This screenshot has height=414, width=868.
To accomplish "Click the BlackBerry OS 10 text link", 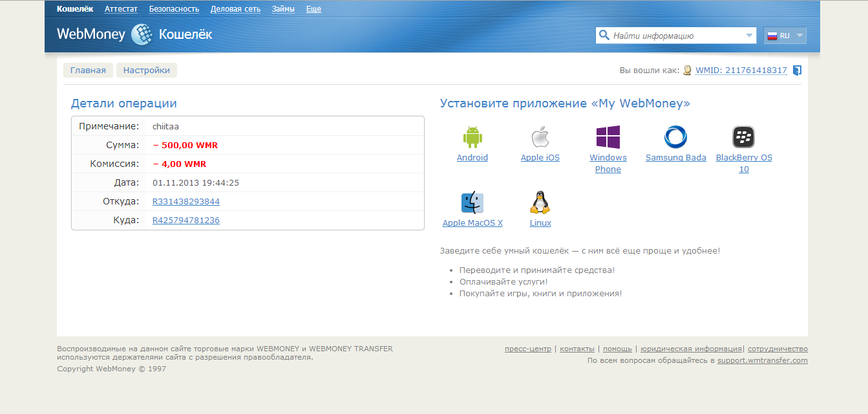I will pos(744,164).
